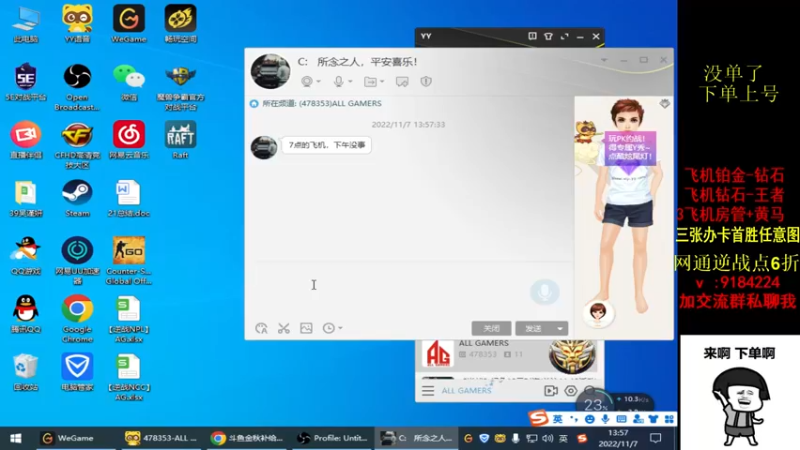Launch Counter-Strike Global Offensive desktop shortcut
The width and height of the screenshot is (800, 450).
click(129, 260)
